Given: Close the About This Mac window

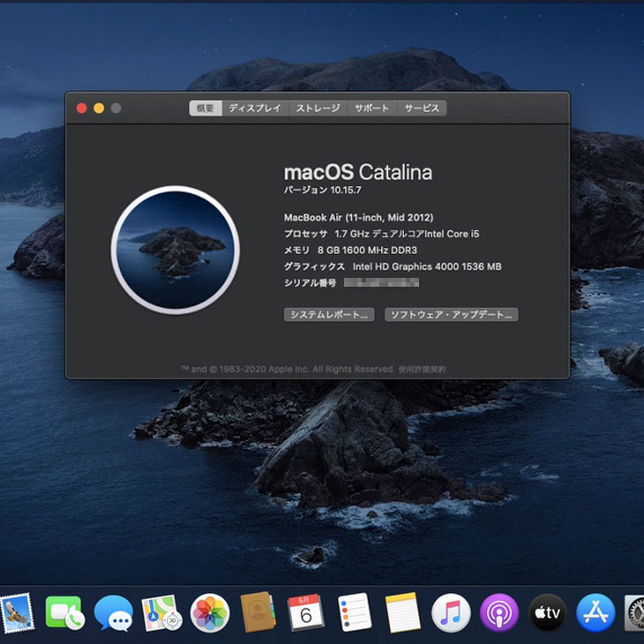Looking at the screenshot, I should (82, 108).
